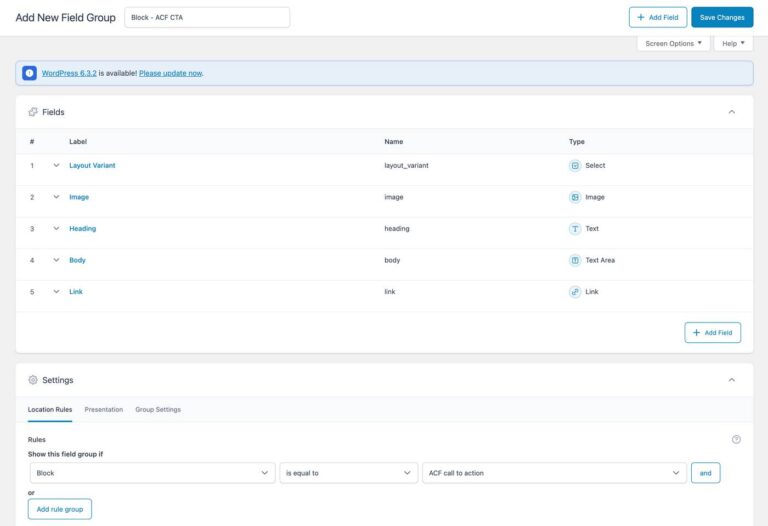
Task: Click the Text field type icon
Action: tap(575, 229)
